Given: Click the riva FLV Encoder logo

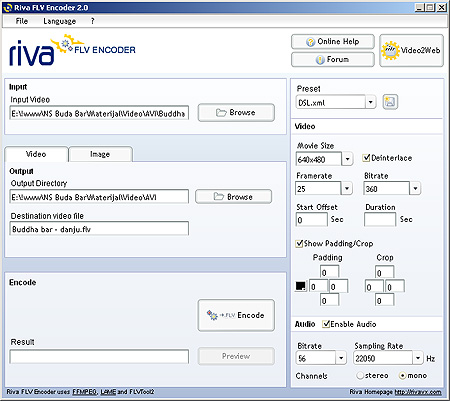Looking at the screenshot, I should coord(72,50).
